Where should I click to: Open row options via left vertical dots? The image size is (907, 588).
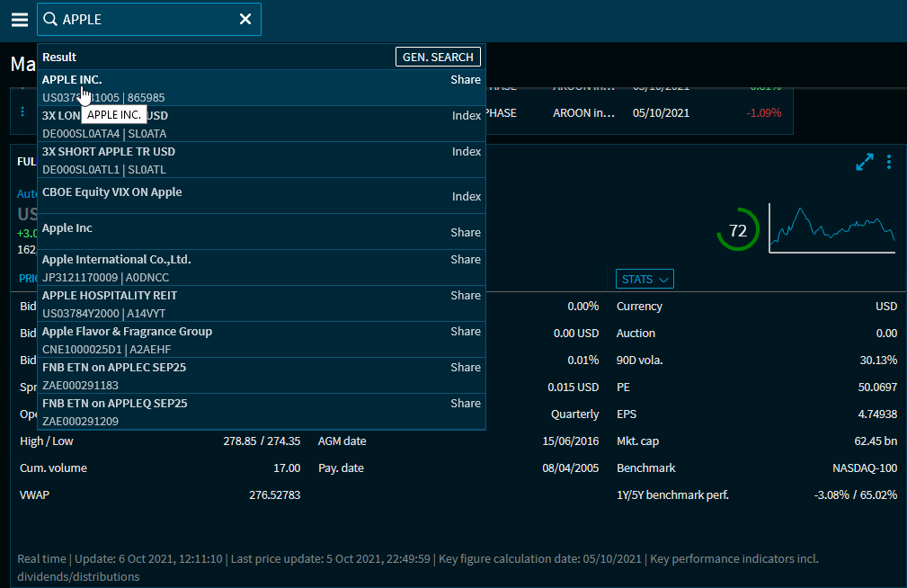22,112
